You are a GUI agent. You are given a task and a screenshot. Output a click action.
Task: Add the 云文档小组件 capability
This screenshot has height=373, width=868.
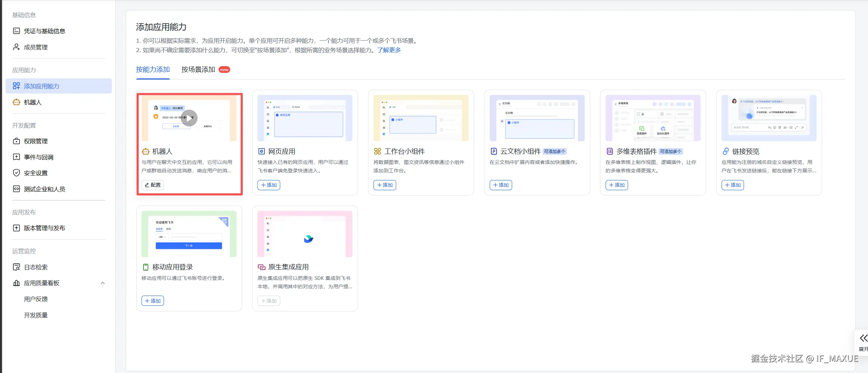pyautogui.click(x=501, y=185)
